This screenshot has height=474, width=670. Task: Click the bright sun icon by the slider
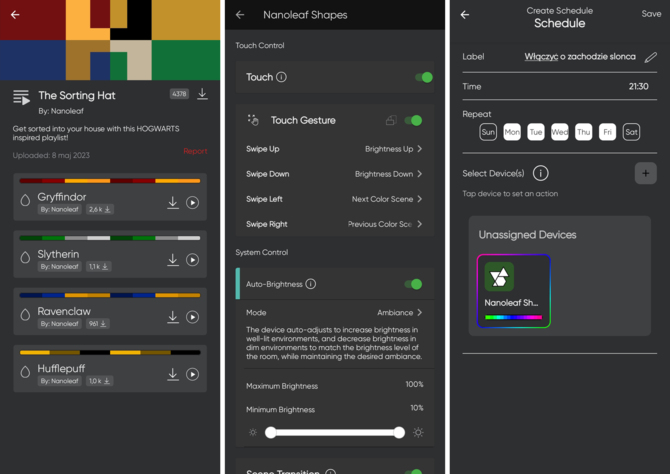click(418, 433)
